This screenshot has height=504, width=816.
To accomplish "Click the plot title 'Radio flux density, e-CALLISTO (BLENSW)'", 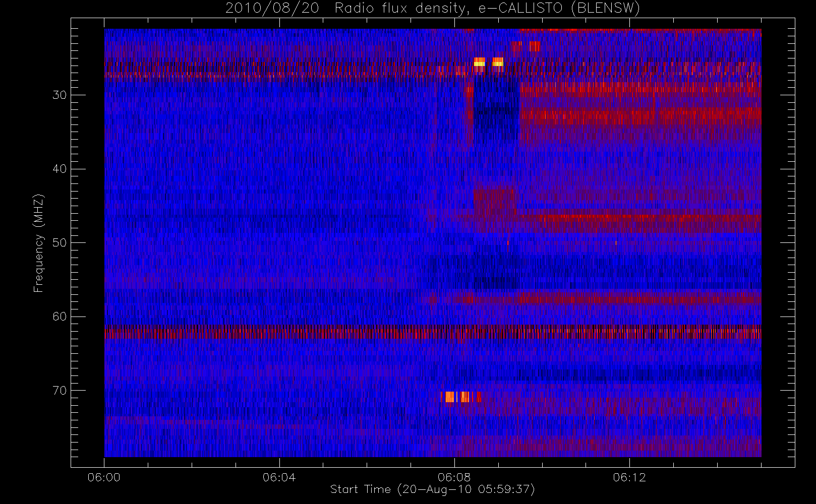I will click(x=487, y=9).
